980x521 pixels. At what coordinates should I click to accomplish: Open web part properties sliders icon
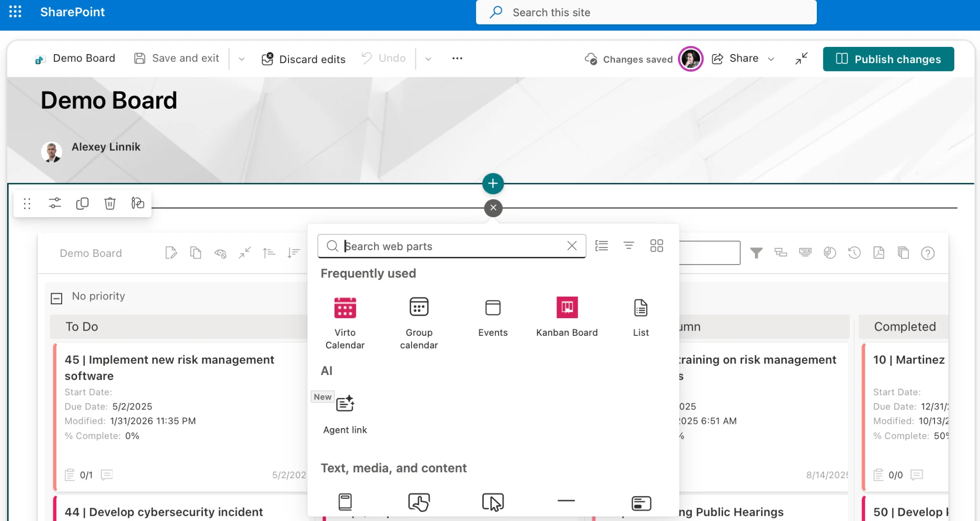tap(55, 203)
